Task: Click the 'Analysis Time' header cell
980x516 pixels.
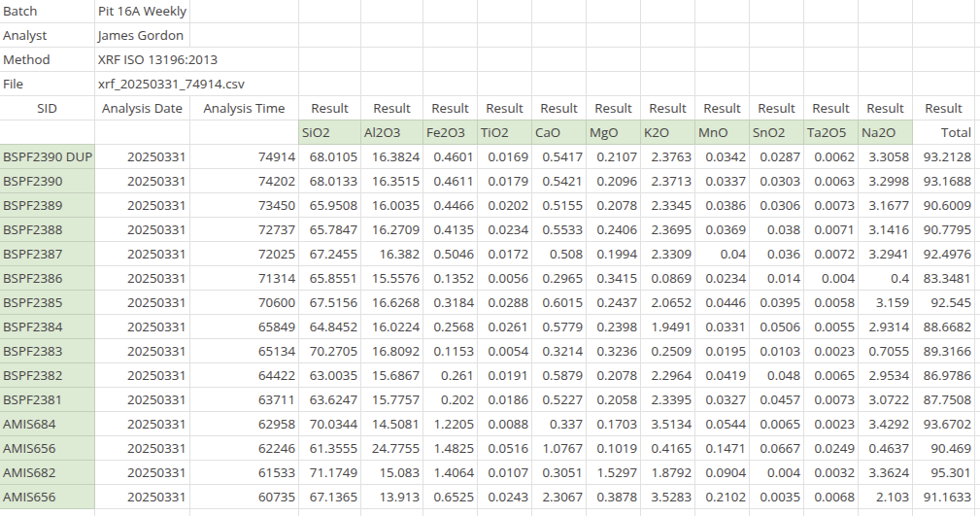Action: 244,109
